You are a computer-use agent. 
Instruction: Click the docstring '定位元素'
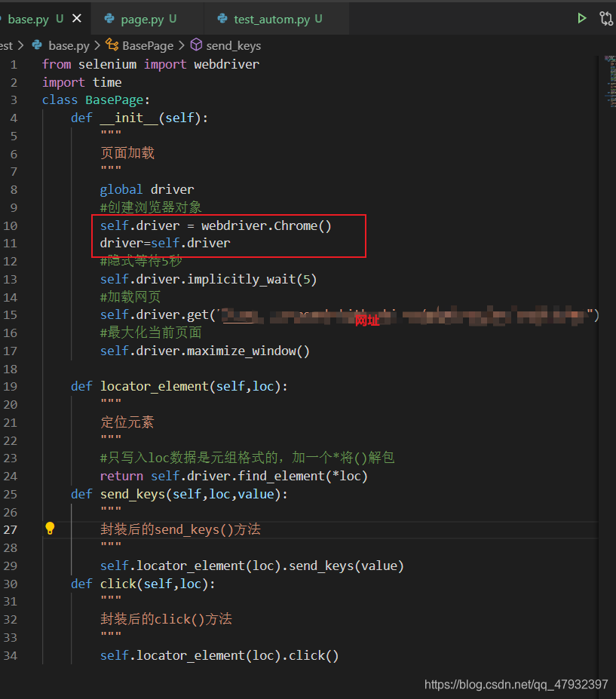(x=127, y=422)
